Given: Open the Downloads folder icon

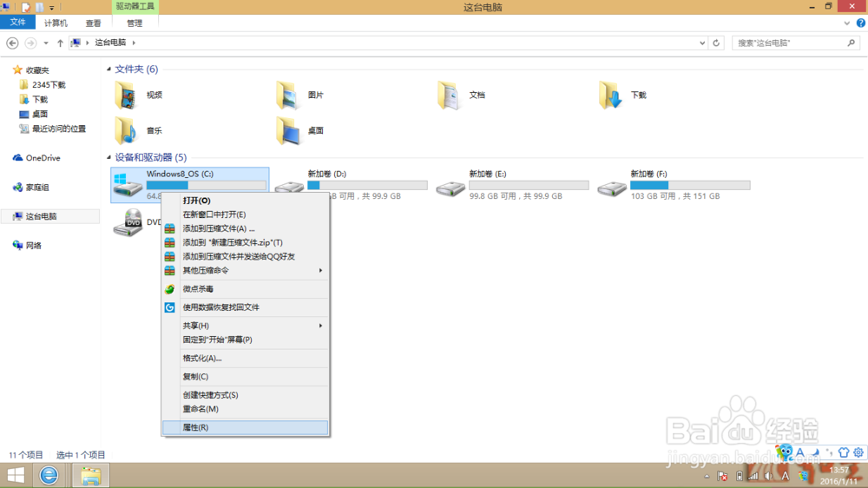Looking at the screenshot, I should click(x=610, y=95).
